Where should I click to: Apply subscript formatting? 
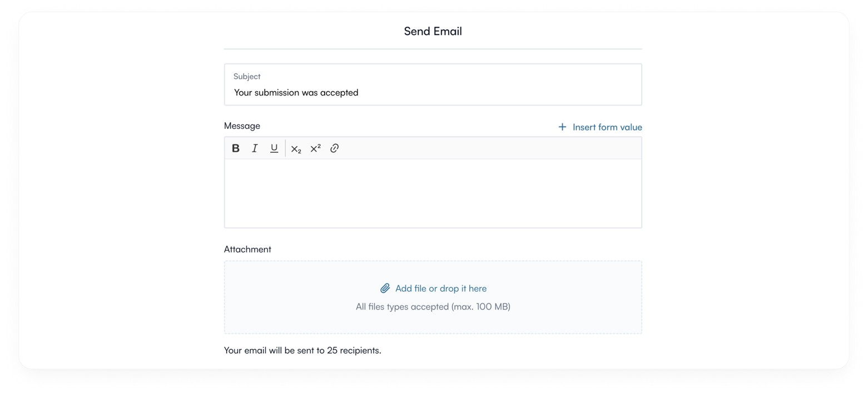[296, 149]
